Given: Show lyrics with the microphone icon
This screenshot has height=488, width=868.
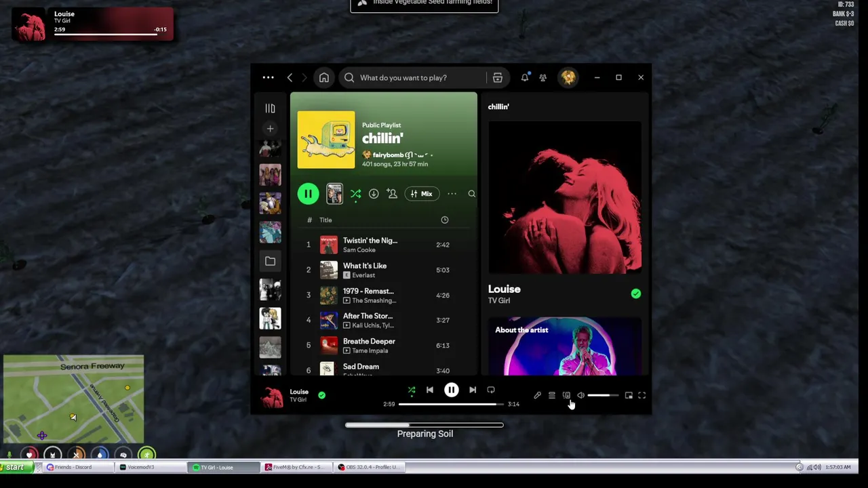Looking at the screenshot, I should [537, 395].
